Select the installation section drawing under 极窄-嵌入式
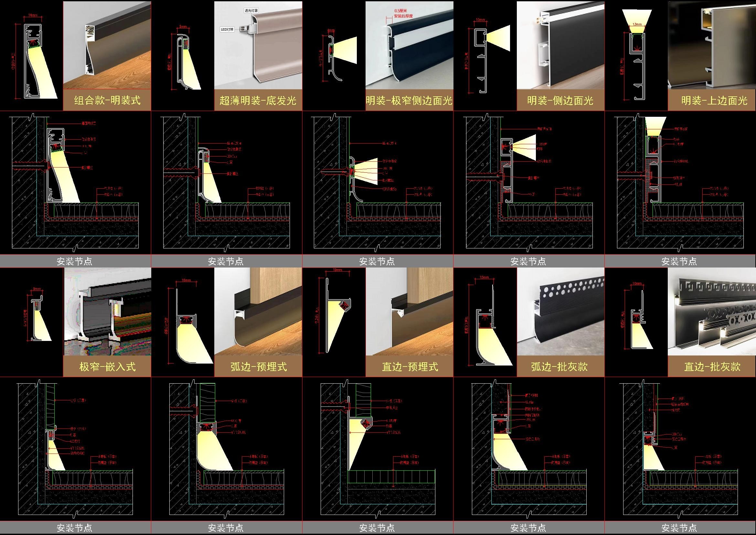The image size is (756, 535). 75,449
